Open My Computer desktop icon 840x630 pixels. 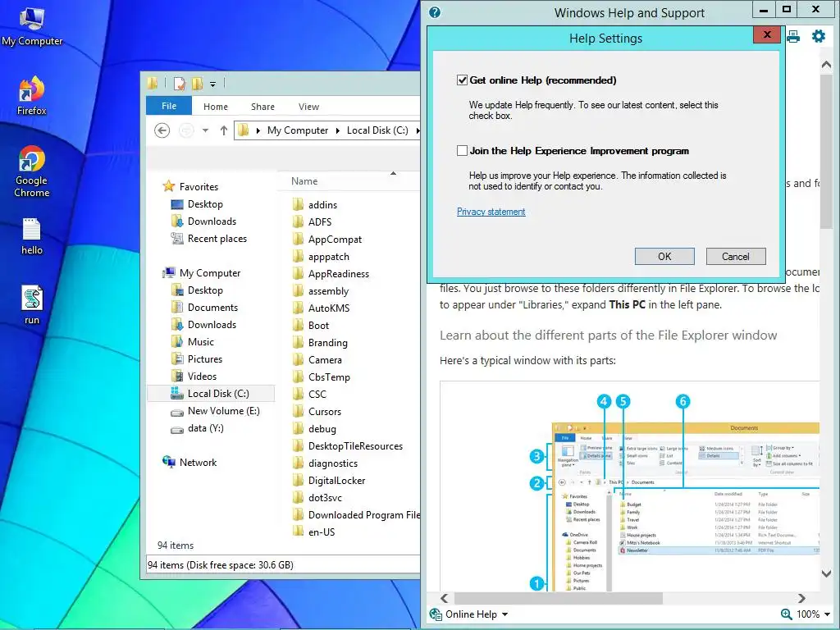(32, 25)
